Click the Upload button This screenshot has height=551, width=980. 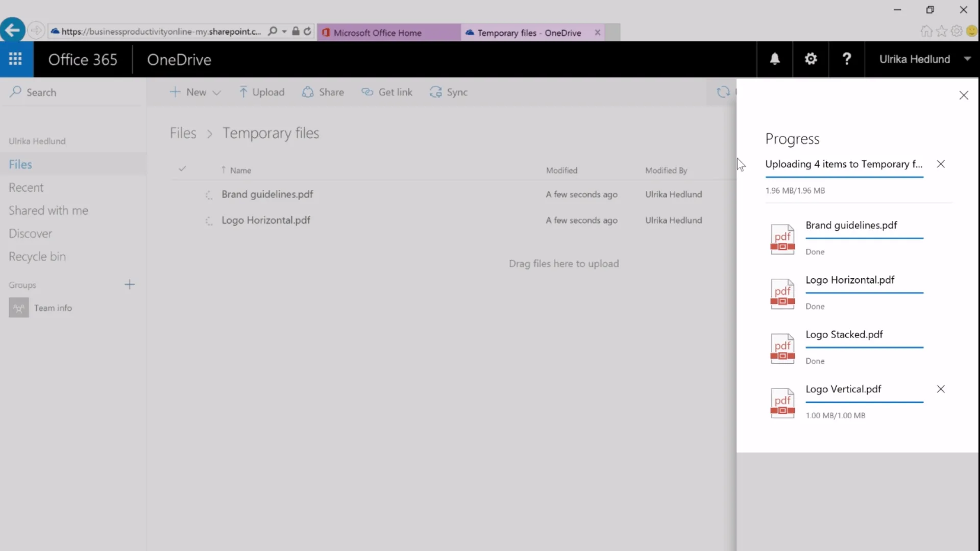tap(261, 92)
